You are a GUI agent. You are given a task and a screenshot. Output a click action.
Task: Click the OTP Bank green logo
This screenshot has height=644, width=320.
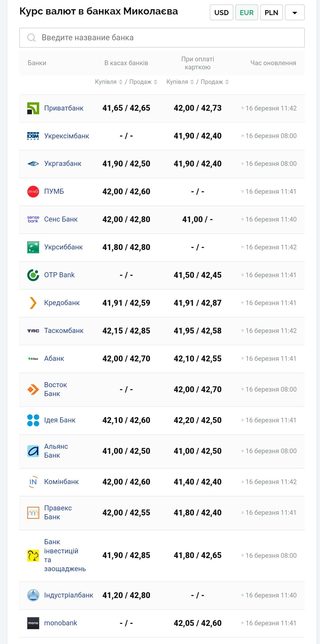click(x=33, y=275)
